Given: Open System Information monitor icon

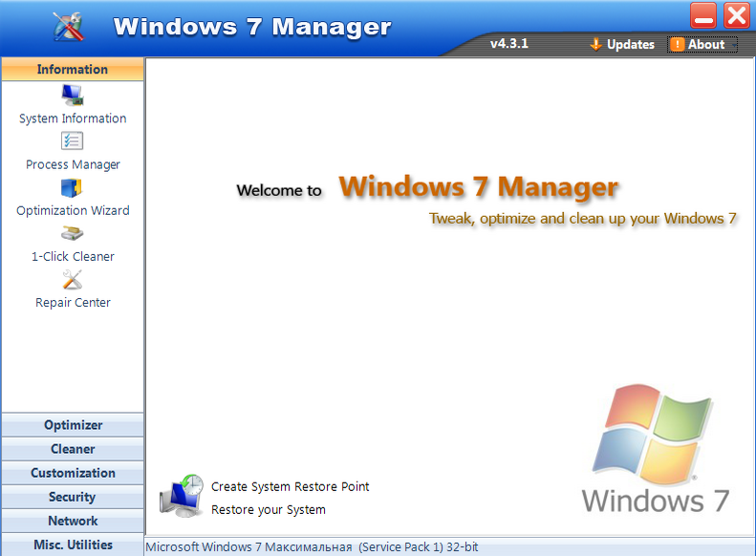Looking at the screenshot, I should pos(73,96).
